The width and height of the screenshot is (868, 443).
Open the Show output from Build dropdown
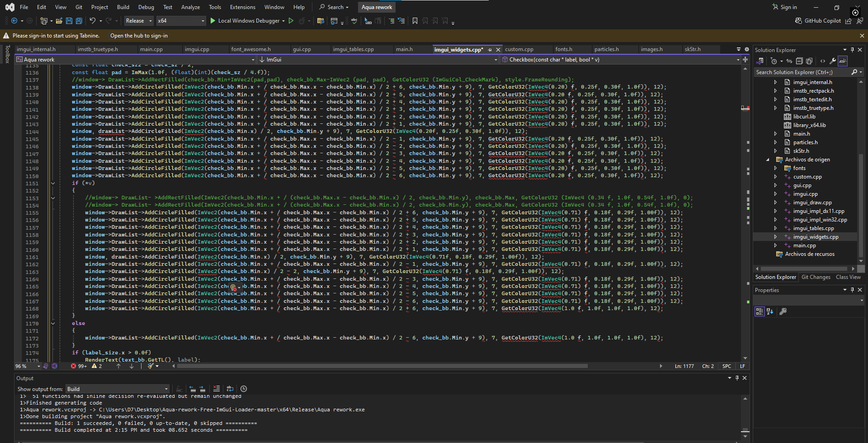(118, 389)
